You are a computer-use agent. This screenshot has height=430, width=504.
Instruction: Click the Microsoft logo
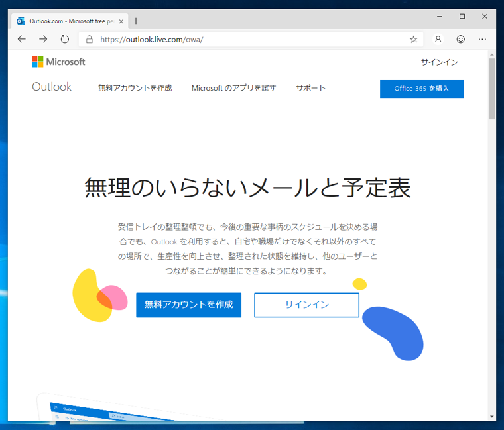coord(58,62)
